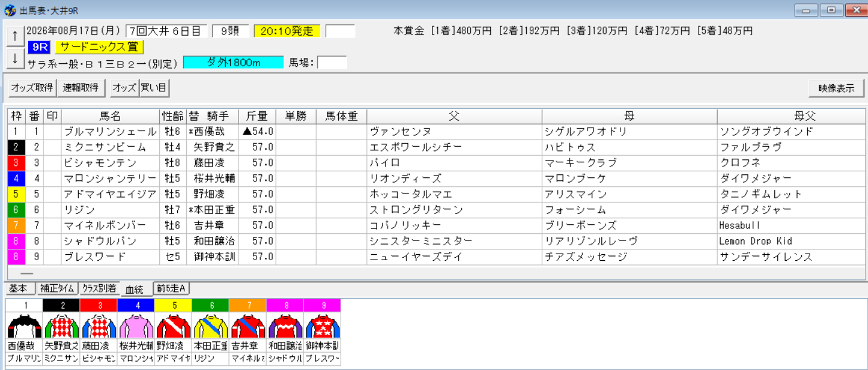868x370 pixels.
Task: Click 西優哉 silks icon number 1
Action: (x=24, y=326)
